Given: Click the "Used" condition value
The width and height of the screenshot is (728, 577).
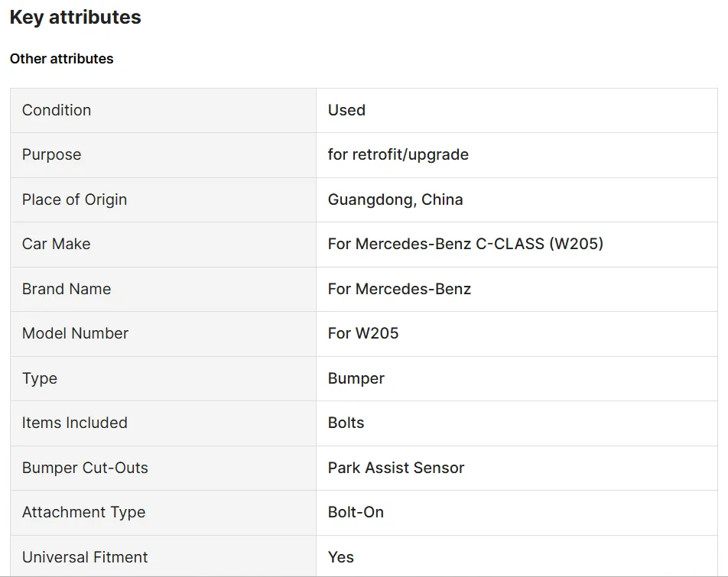Looking at the screenshot, I should click(x=346, y=110).
